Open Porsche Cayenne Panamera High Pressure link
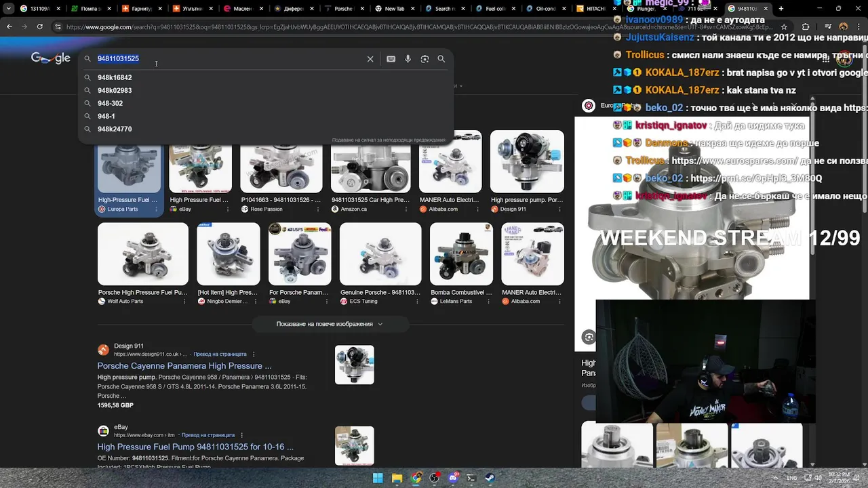The height and width of the screenshot is (488, 868). pyautogui.click(x=184, y=366)
